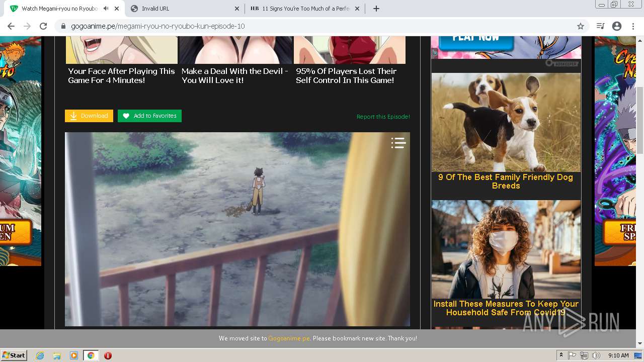Open '9 Of The Best Family Friendly Dog Breeds'
Screen dimensions: 644x362
506,182
